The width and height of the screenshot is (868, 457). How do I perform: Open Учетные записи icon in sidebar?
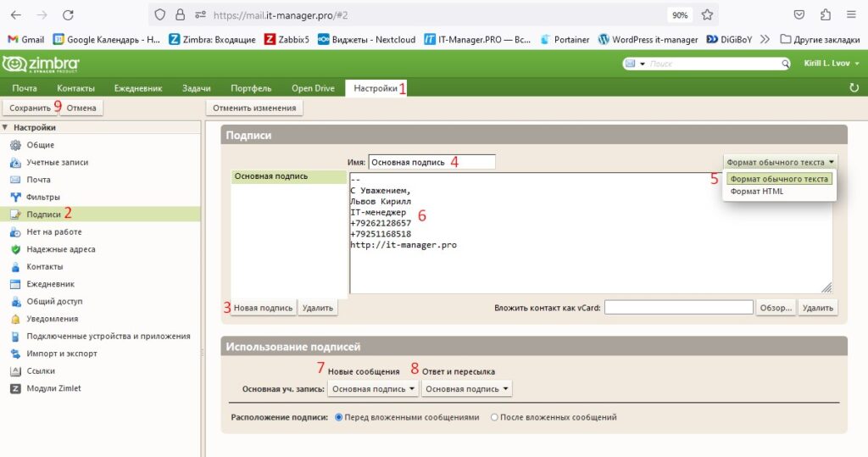coord(15,162)
